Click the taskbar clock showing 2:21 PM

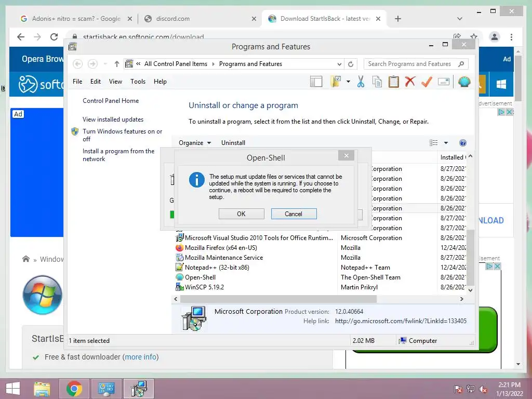click(x=509, y=389)
